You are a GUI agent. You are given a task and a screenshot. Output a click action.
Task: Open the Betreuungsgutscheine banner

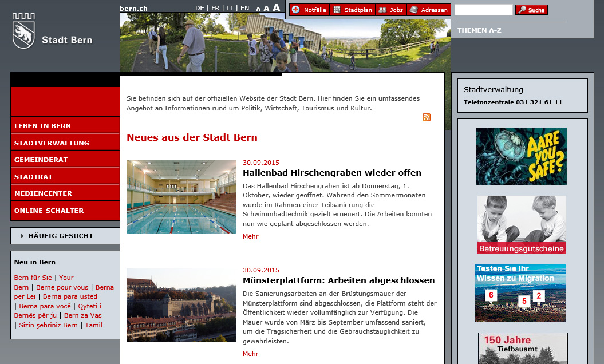pos(522,225)
